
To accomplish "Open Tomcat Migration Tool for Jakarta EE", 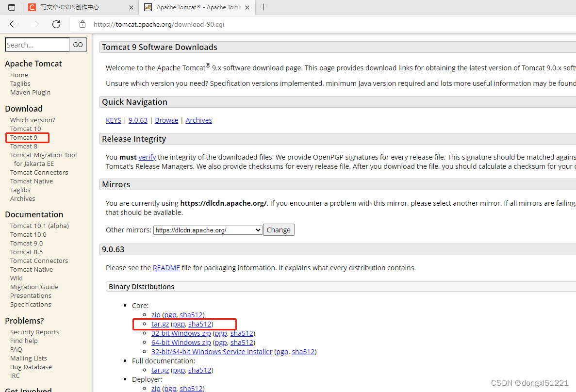I will 43,160.
